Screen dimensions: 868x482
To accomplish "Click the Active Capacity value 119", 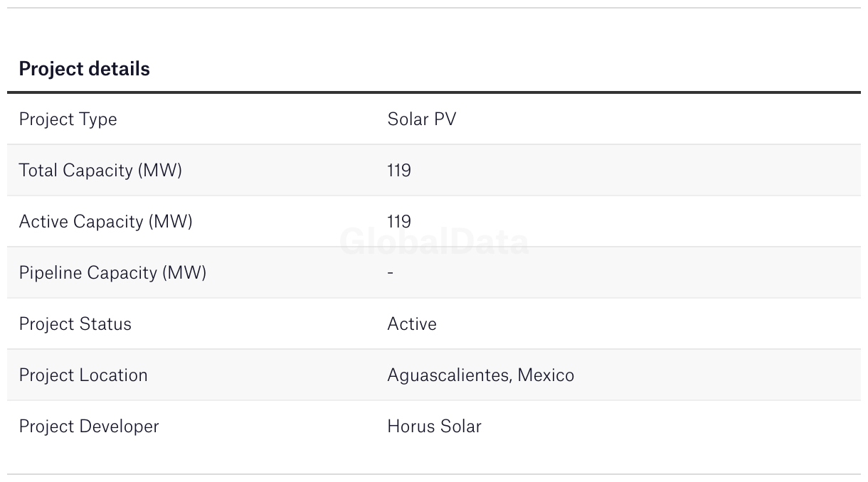I will [399, 222].
